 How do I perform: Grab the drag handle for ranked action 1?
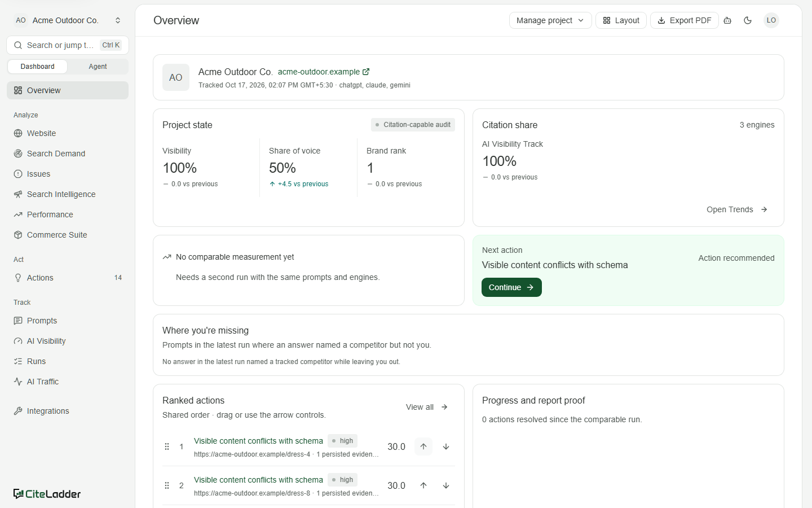pyautogui.click(x=167, y=446)
